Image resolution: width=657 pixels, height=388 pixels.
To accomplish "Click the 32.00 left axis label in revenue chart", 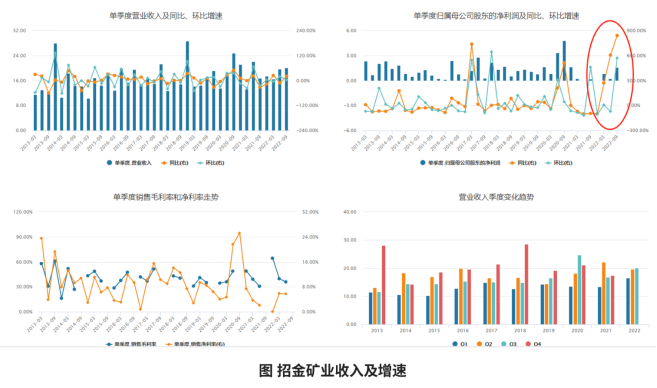I will tap(20, 31).
